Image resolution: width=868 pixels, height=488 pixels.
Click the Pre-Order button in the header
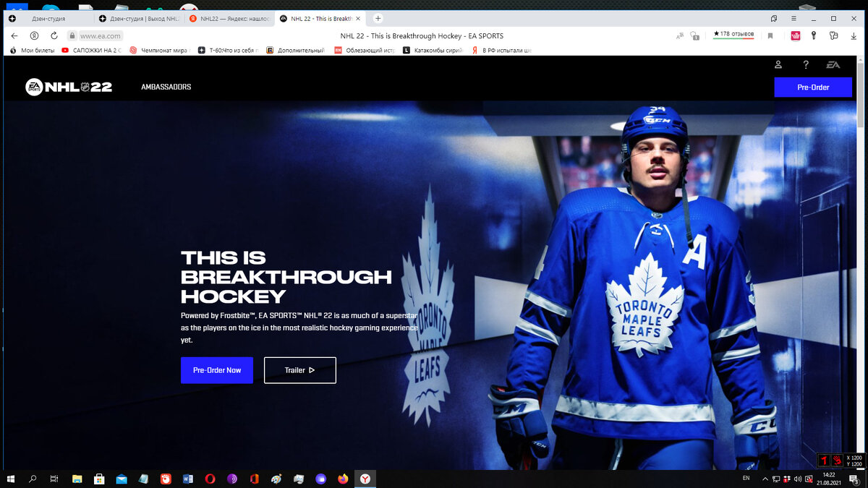pyautogui.click(x=813, y=87)
